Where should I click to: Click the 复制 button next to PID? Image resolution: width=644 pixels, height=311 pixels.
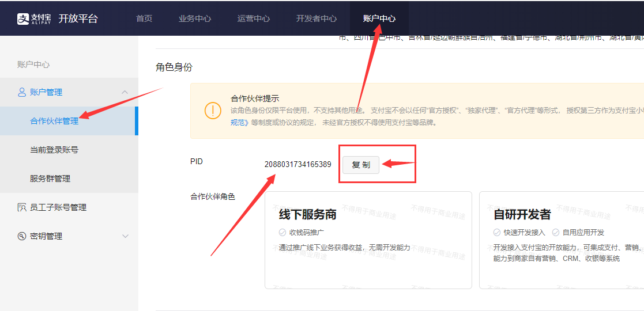[360, 165]
